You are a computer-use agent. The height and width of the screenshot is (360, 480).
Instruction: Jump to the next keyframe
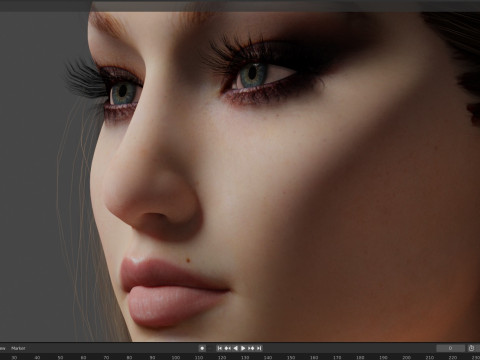click(x=251, y=348)
